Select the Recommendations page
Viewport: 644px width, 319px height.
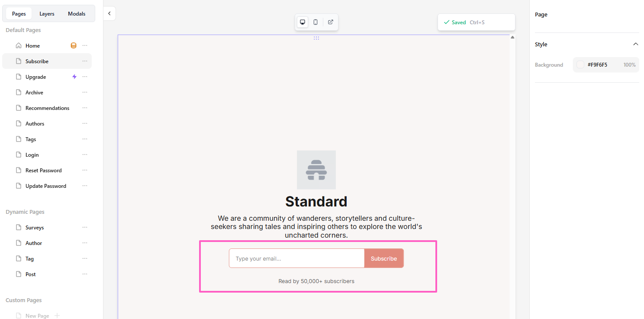click(x=47, y=108)
